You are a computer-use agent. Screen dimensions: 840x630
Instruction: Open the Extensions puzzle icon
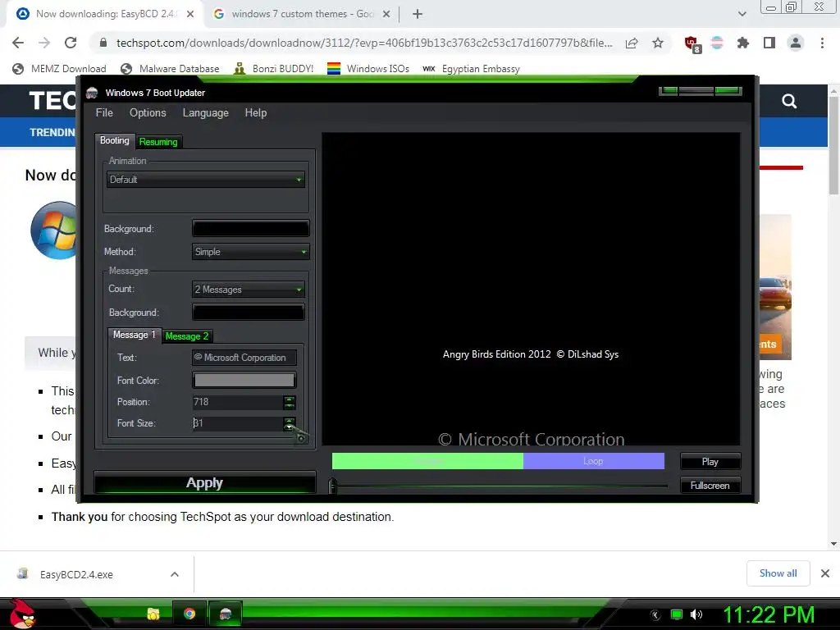pyautogui.click(x=743, y=43)
